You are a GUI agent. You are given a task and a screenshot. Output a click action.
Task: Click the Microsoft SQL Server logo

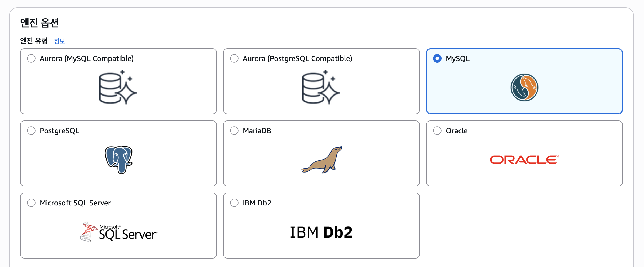coord(118,232)
